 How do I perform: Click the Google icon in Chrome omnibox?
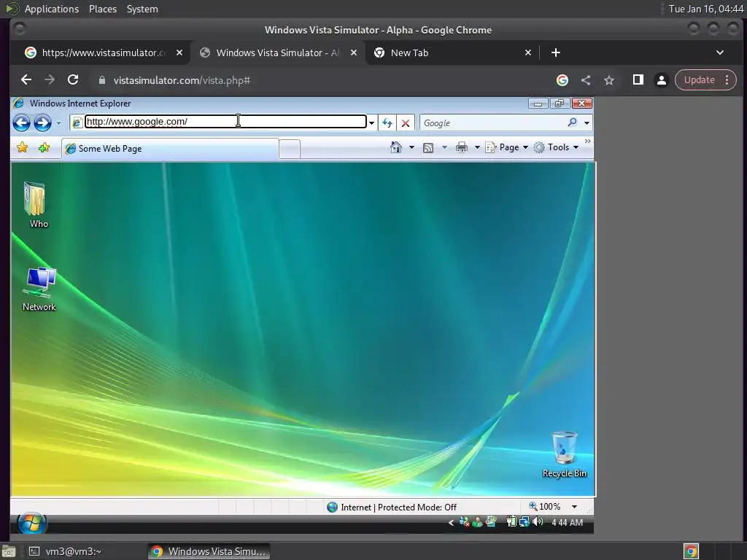click(562, 80)
